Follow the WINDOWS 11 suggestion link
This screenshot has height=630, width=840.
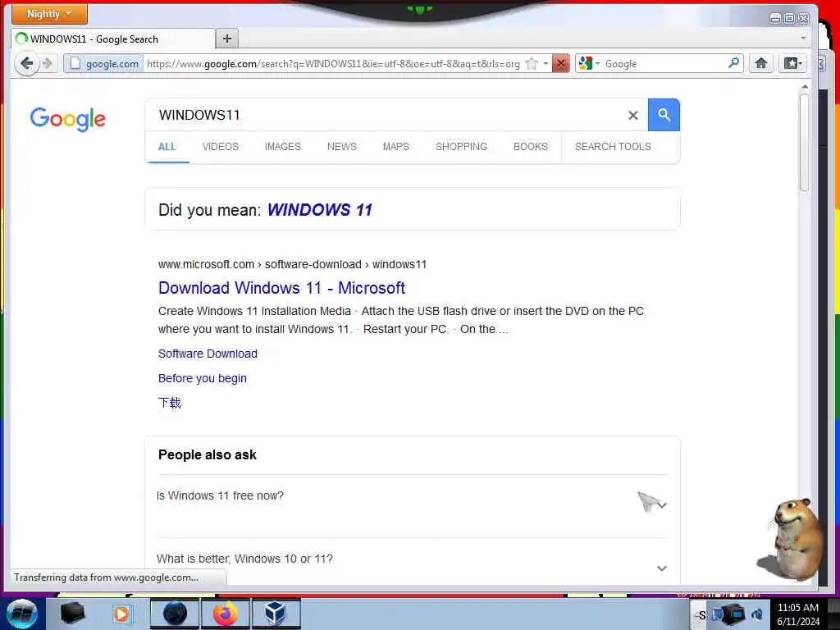pyautogui.click(x=320, y=210)
